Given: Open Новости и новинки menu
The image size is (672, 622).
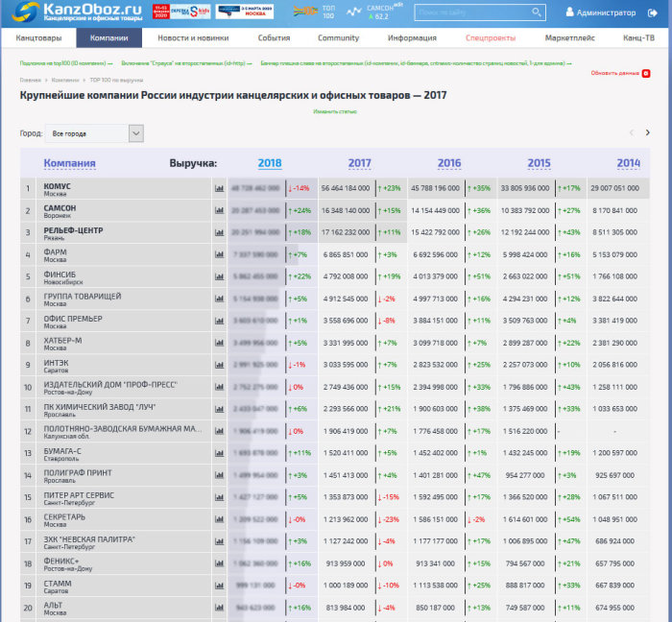Looking at the screenshot, I should [x=193, y=37].
